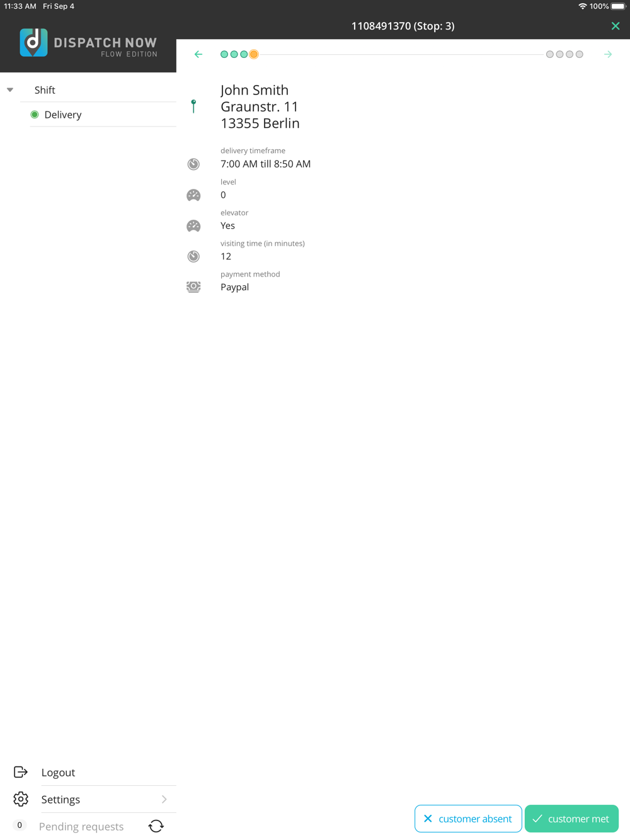This screenshot has height=840, width=630.
Task: Refresh pending requests with sync icon
Action: 156,826
